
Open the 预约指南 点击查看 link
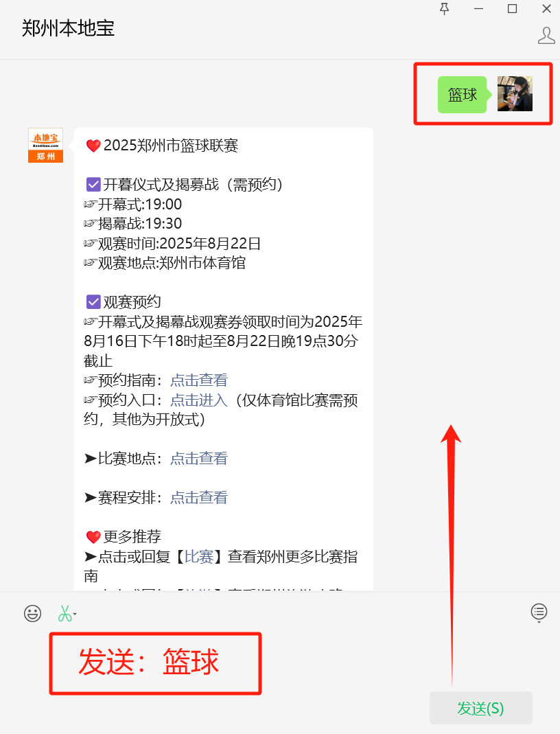[x=199, y=380]
